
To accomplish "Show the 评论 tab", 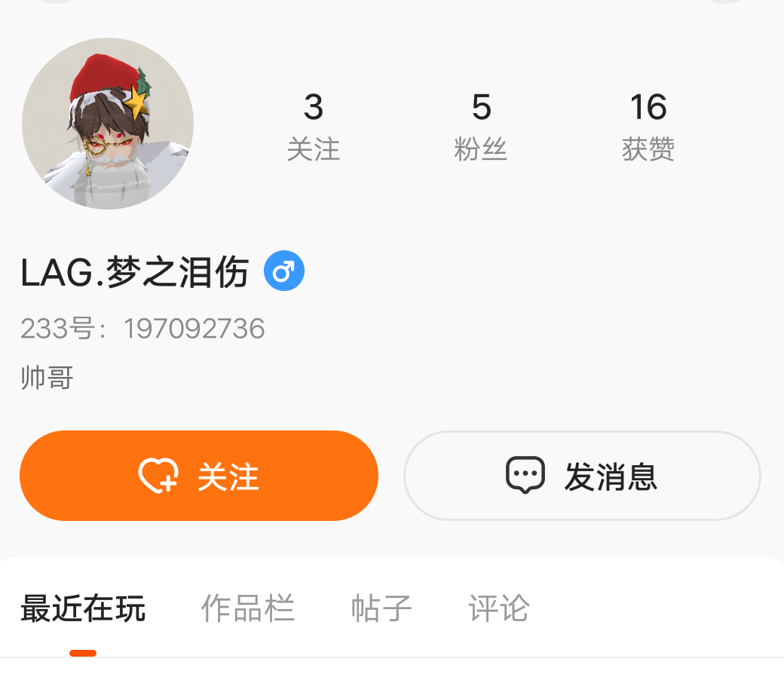I will pos(499,608).
